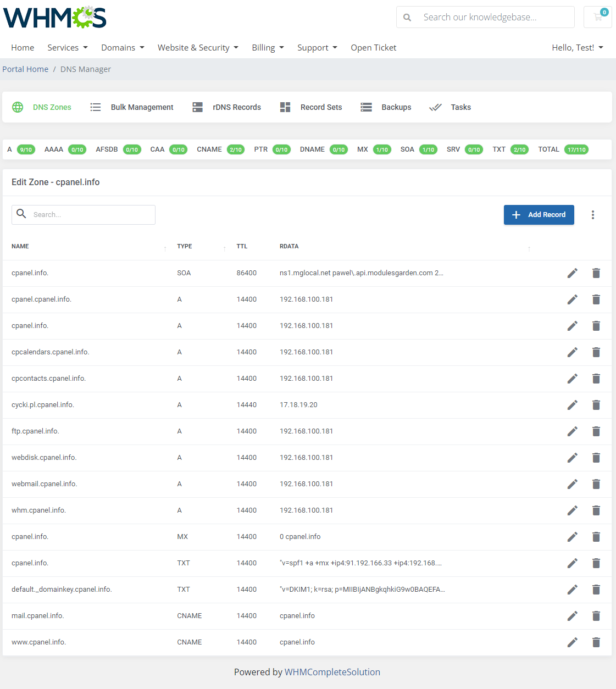Sort records by NAME column
This screenshot has height=689, width=616.
pyautogui.click(x=20, y=246)
